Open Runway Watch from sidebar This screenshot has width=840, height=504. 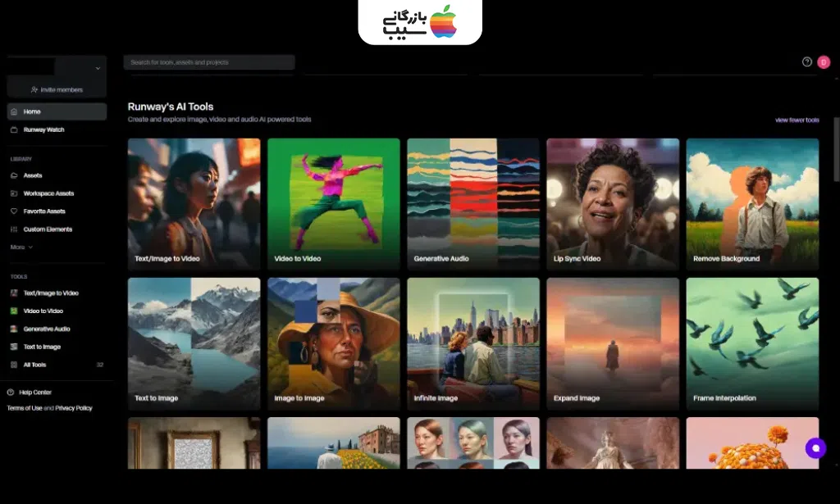(x=57, y=129)
